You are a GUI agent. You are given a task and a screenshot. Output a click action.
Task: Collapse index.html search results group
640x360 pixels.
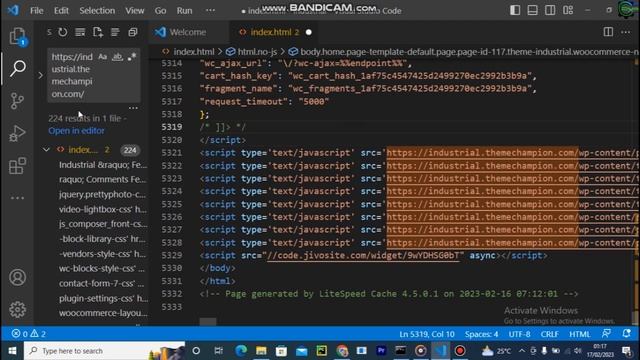(x=46, y=150)
